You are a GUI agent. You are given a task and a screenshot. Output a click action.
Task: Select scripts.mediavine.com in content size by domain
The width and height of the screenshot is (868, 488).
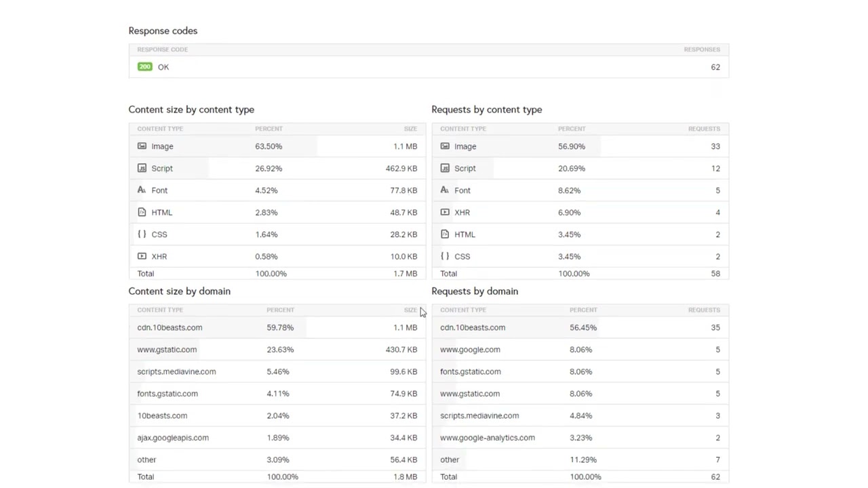(176, 371)
